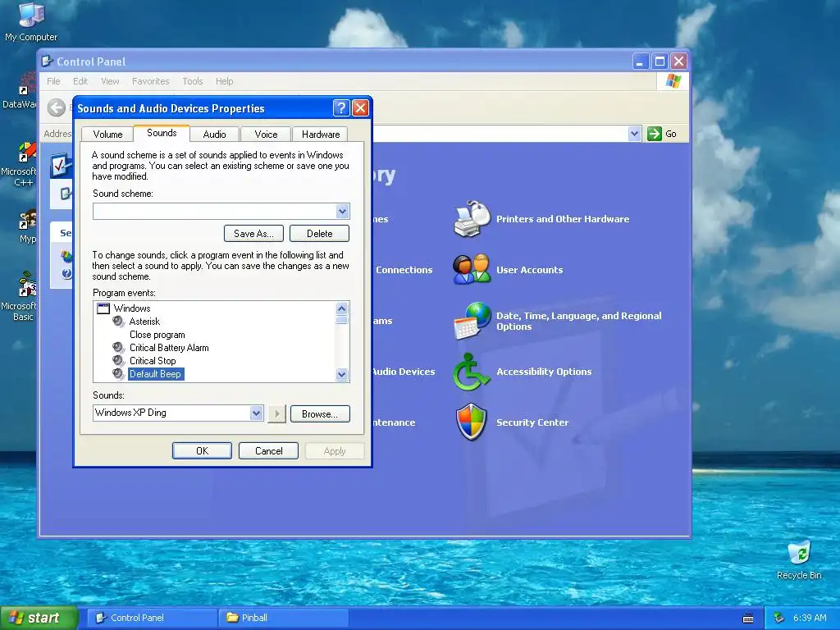Switch to the Voice tab
This screenshot has width=840, height=630.
266,135
